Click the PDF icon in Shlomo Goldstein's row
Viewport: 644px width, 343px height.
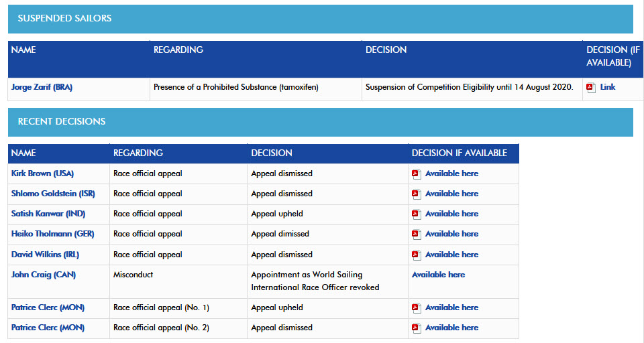point(417,194)
